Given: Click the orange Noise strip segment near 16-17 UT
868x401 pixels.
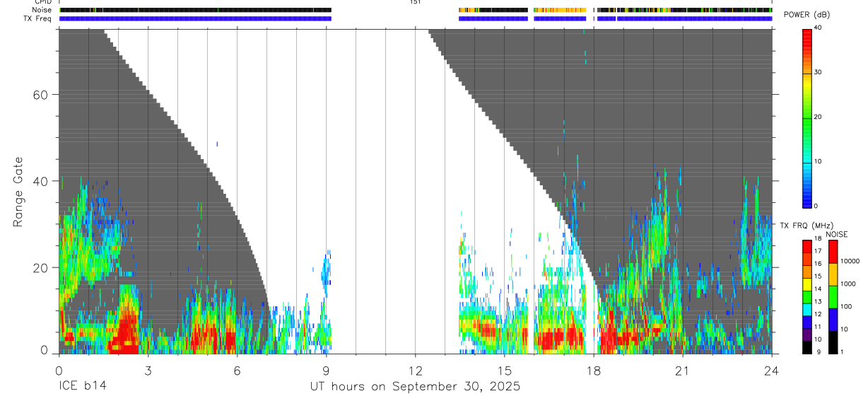Looking at the screenshot, I should [x=560, y=10].
